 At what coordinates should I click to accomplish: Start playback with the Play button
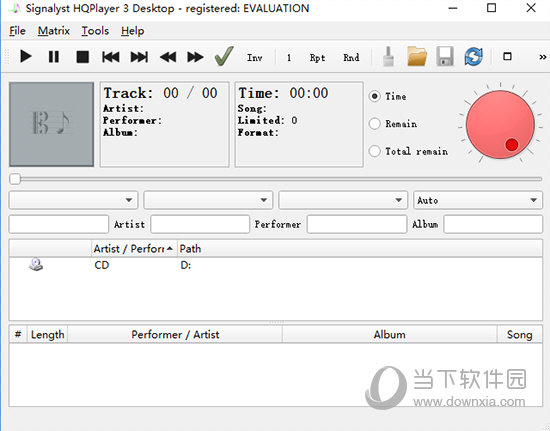[26, 57]
